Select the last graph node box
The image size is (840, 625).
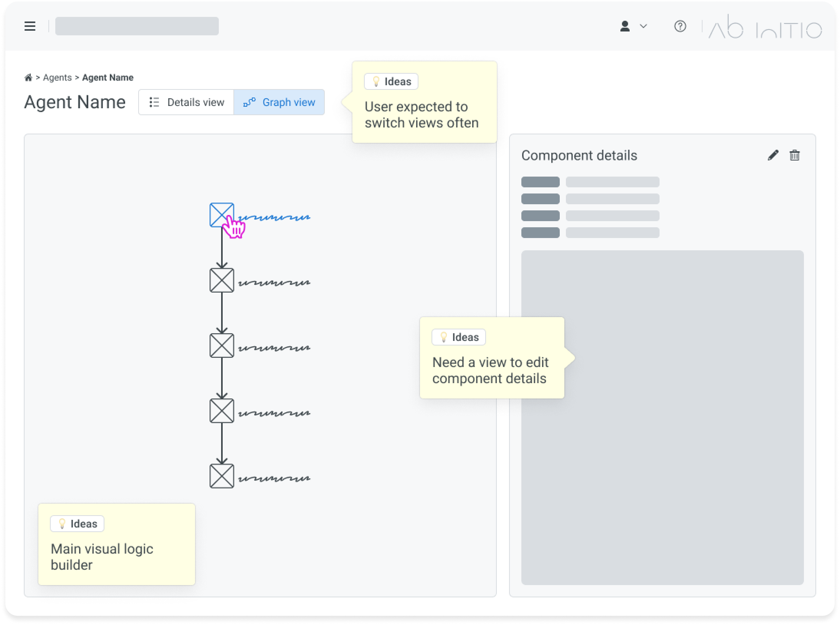coord(222,476)
